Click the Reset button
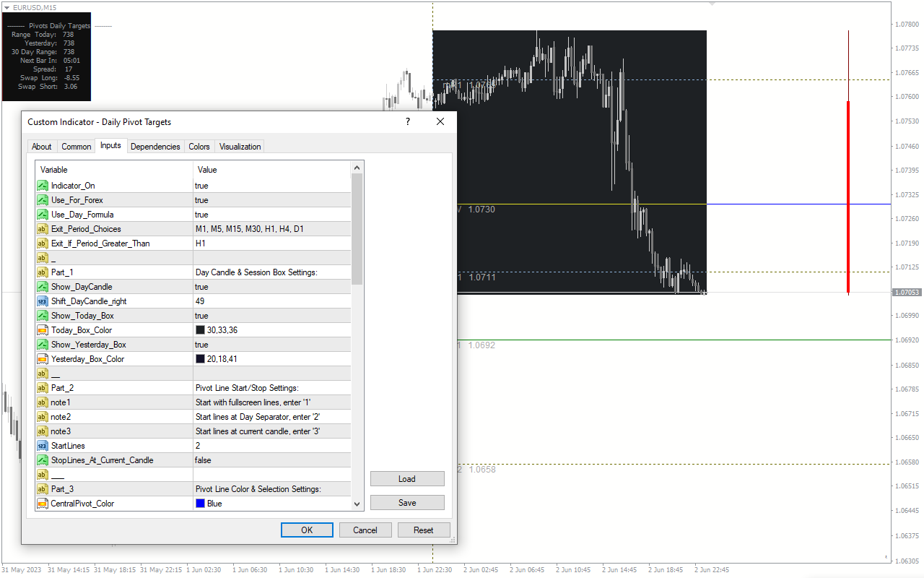The width and height of the screenshot is (924, 578). [x=424, y=530]
